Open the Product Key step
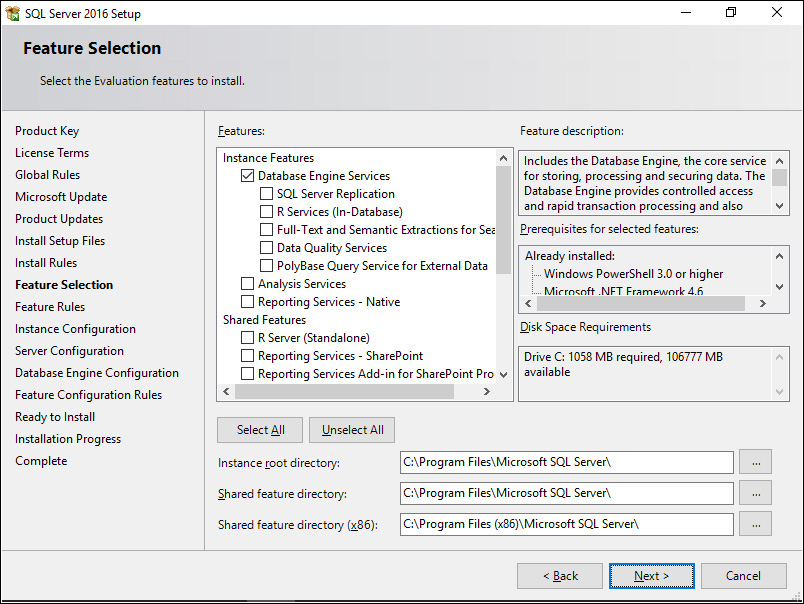804x604 pixels. [x=47, y=131]
